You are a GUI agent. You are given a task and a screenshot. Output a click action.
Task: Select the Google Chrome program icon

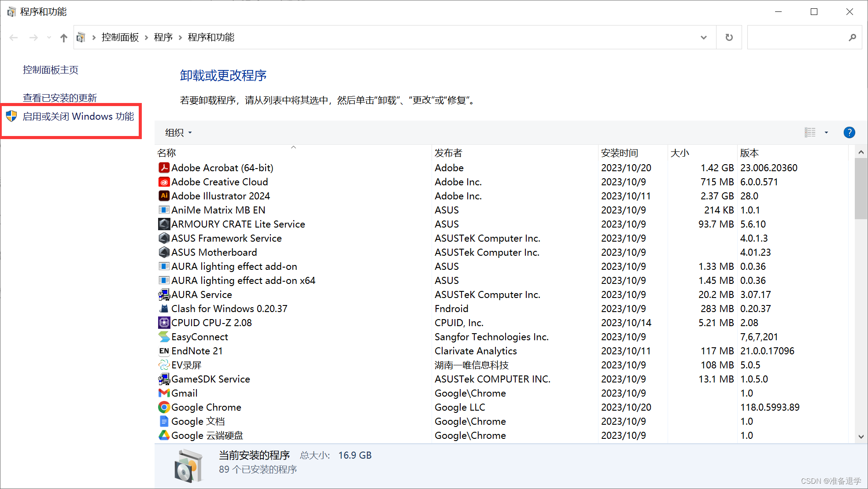163,407
